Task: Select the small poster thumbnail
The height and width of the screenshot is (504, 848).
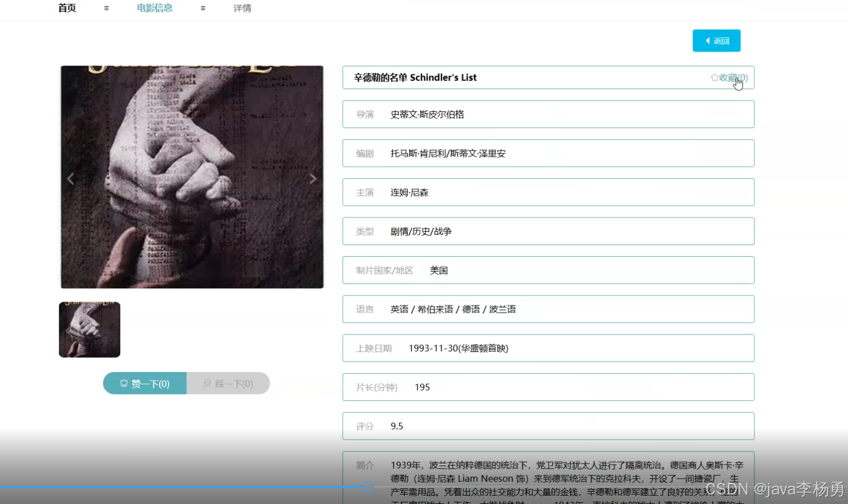Action: tap(90, 329)
